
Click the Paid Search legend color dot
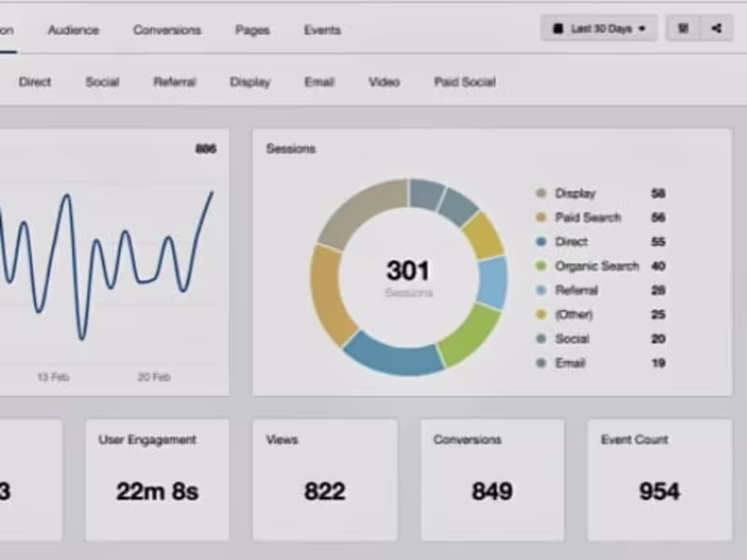pos(541,217)
